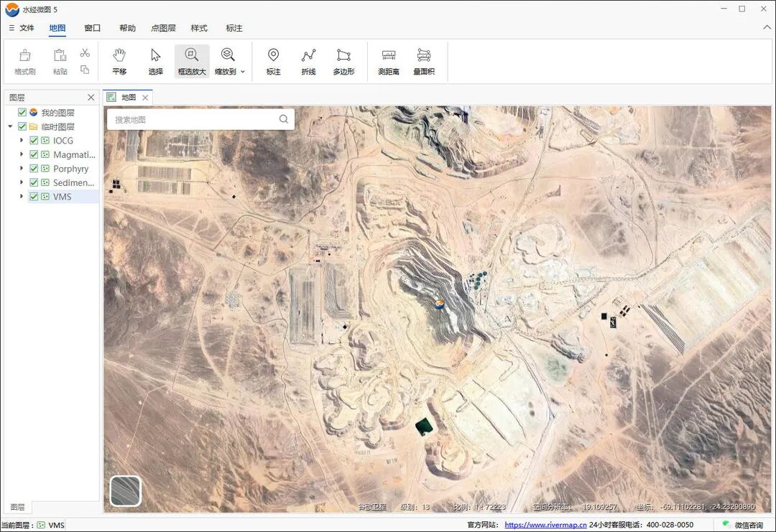Activate the Box Zoom (框选放大) tool

(192, 61)
